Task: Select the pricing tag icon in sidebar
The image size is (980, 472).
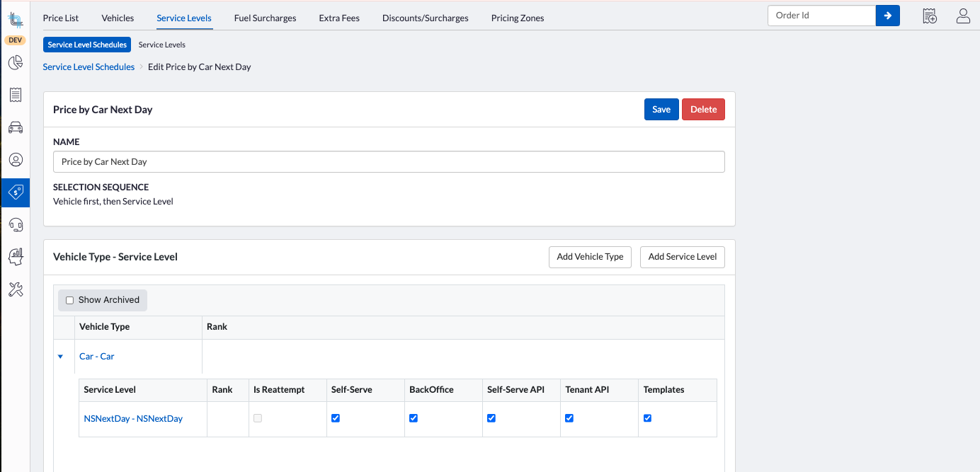Action: click(x=16, y=192)
